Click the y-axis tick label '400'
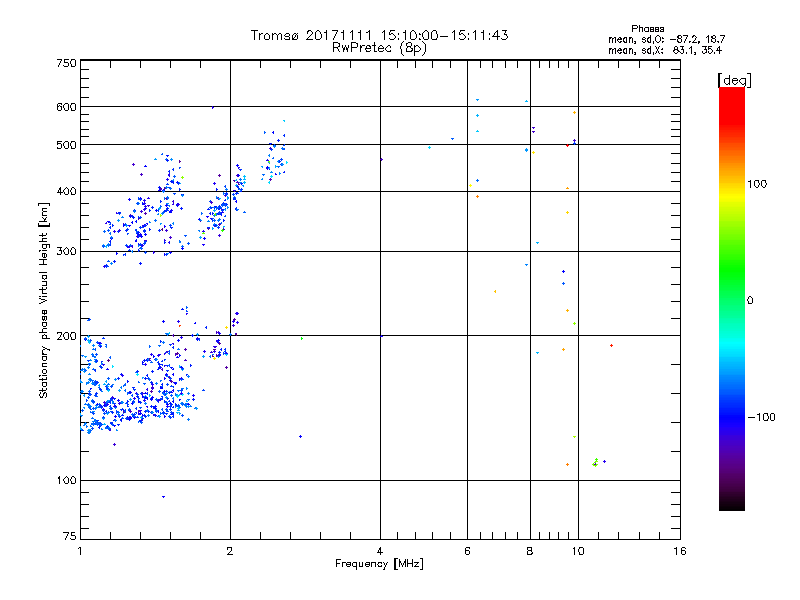The width and height of the screenshot is (800, 600). [x=66, y=191]
